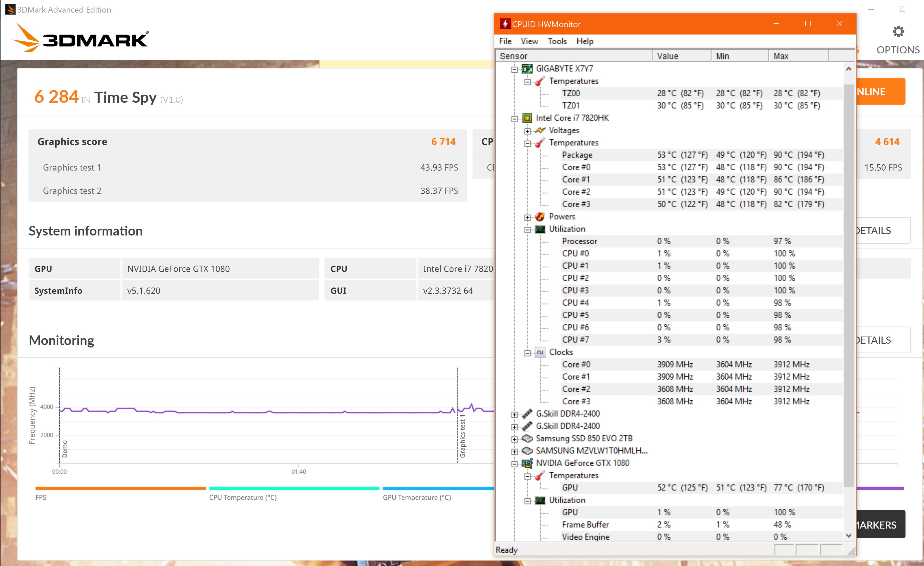The width and height of the screenshot is (924, 566).
Task: Click the Graphics score value 6 714
Action: [x=443, y=142]
